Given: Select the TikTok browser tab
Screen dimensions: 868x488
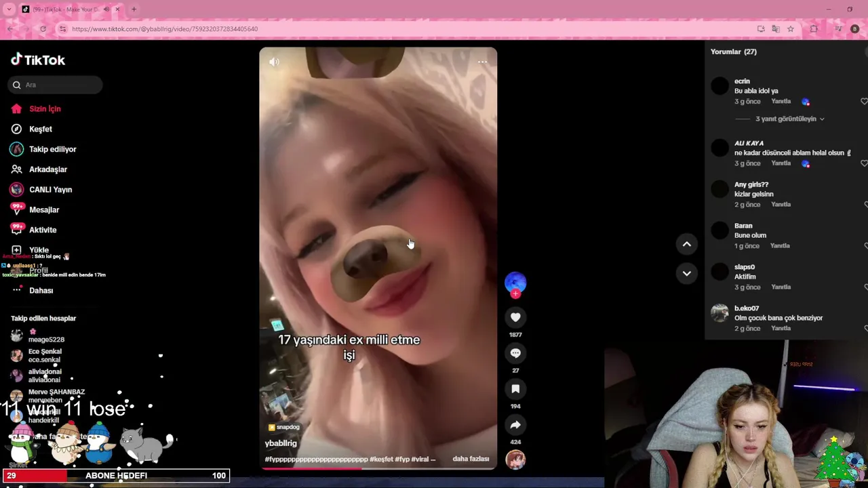Looking at the screenshot, I should click(x=71, y=9).
